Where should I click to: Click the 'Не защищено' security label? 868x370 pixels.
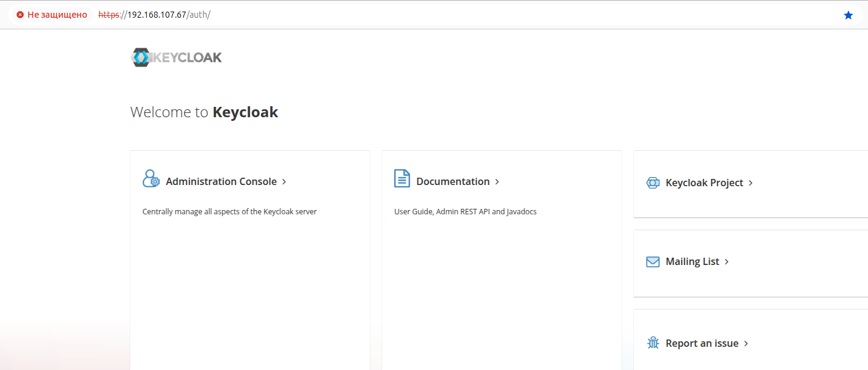(57, 15)
